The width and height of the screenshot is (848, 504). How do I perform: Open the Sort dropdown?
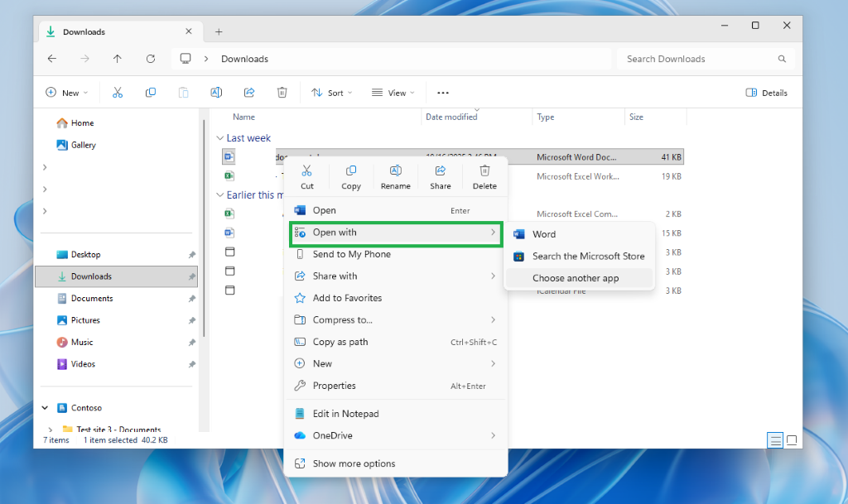tap(331, 93)
